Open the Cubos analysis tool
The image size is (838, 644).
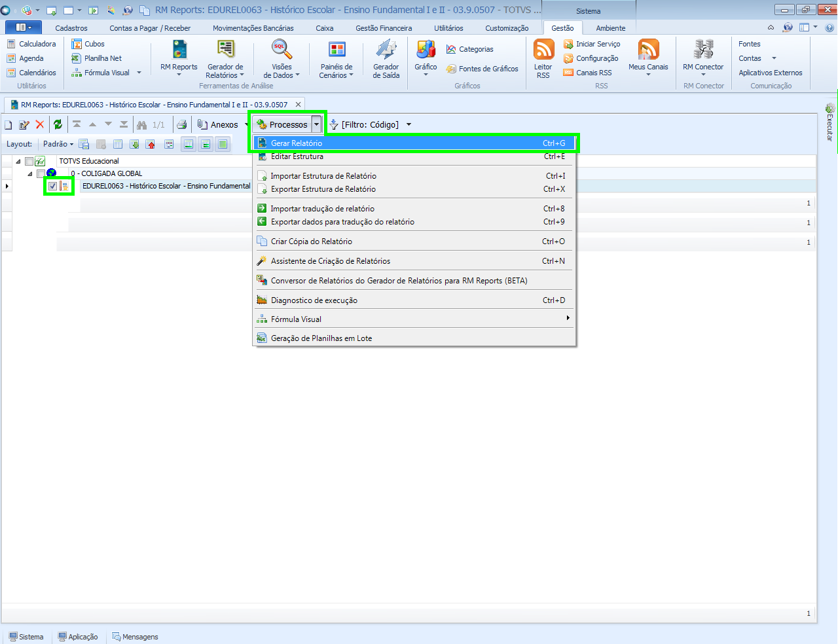[x=88, y=44]
